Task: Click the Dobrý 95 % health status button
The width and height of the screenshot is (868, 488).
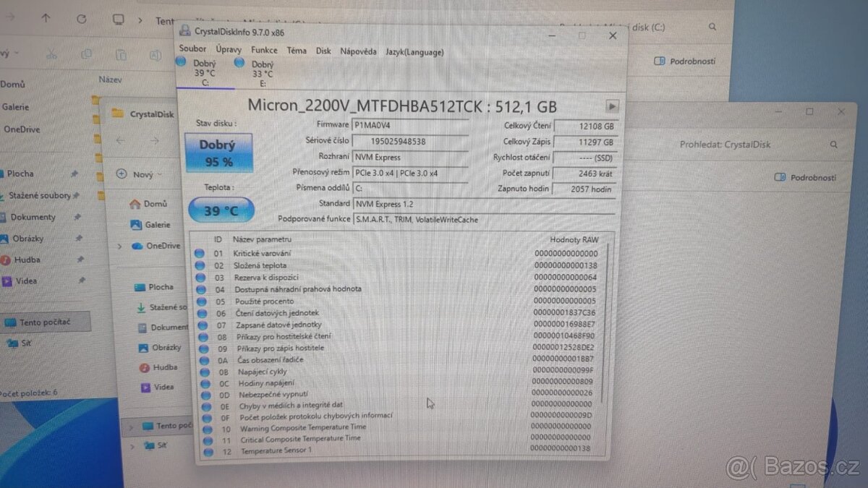Action: [x=218, y=153]
